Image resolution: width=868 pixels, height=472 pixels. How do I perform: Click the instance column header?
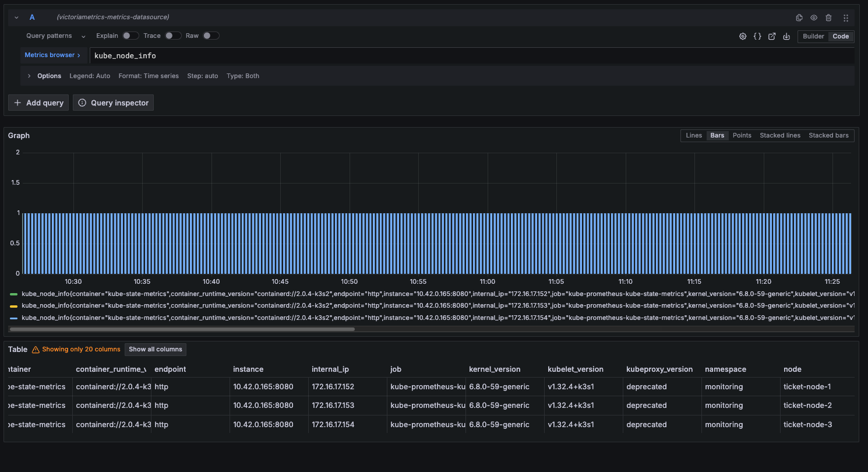[248, 369]
